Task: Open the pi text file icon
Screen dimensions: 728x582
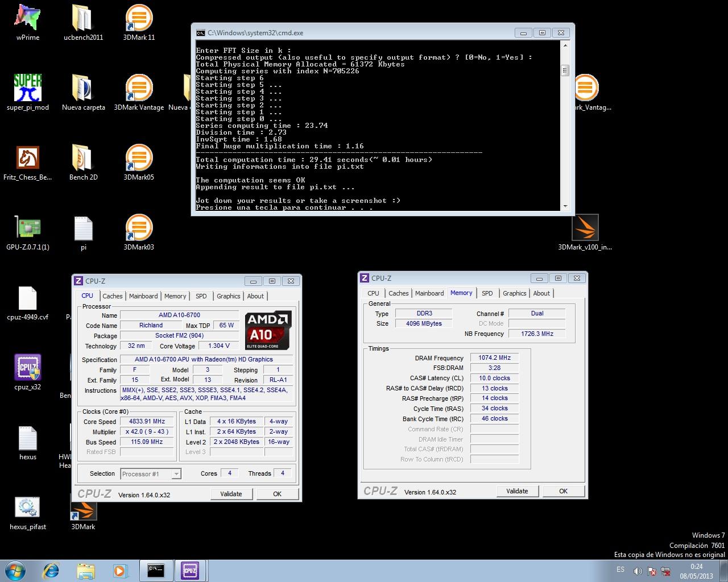Action: coord(83,232)
